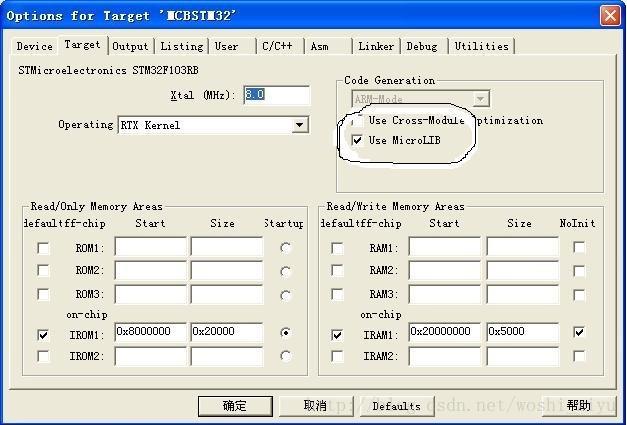Image resolution: width=627 pixels, height=425 pixels.
Task: Uncheck the IROM1 default checkbox
Action: (43, 335)
